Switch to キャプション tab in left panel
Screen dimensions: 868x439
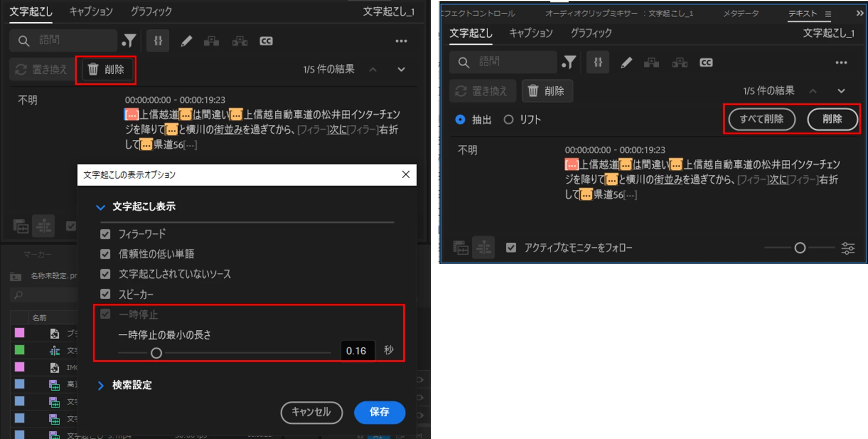click(x=91, y=11)
